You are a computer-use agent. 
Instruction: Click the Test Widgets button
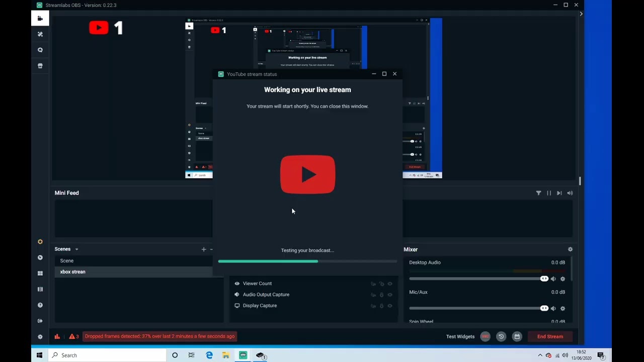coord(460,337)
